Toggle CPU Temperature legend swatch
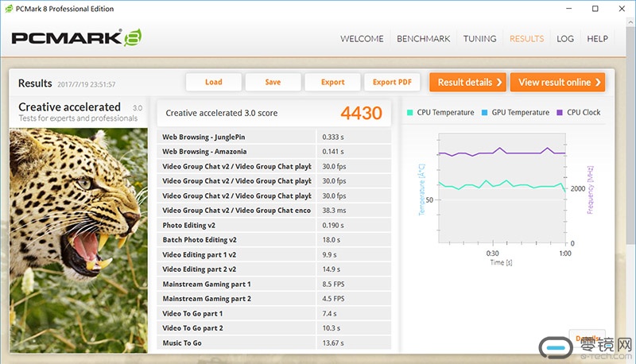Screen dimensions: 636x364 pos(409,113)
